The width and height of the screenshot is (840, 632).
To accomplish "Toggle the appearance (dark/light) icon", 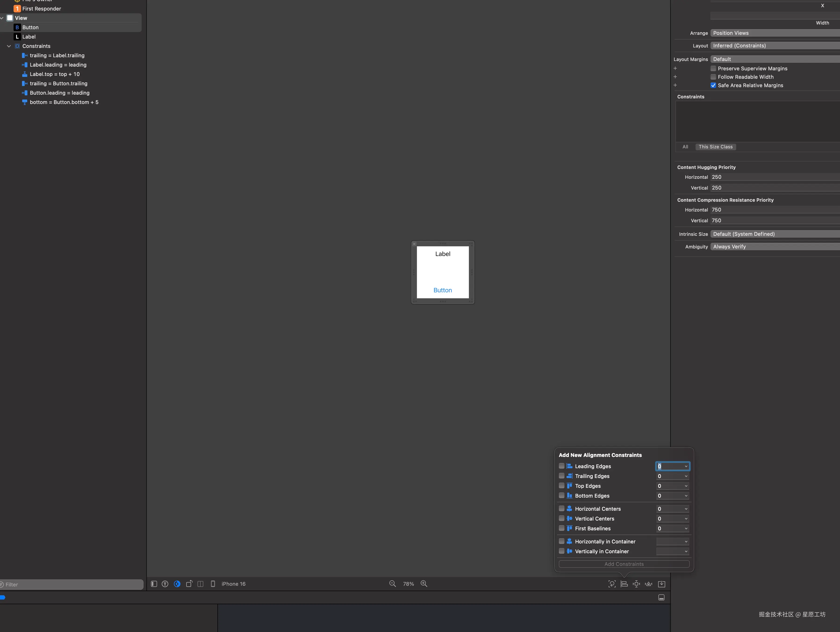I will tap(177, 584).
